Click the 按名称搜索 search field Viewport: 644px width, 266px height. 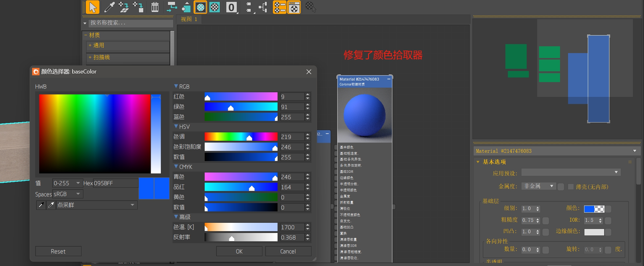[131, 23]
